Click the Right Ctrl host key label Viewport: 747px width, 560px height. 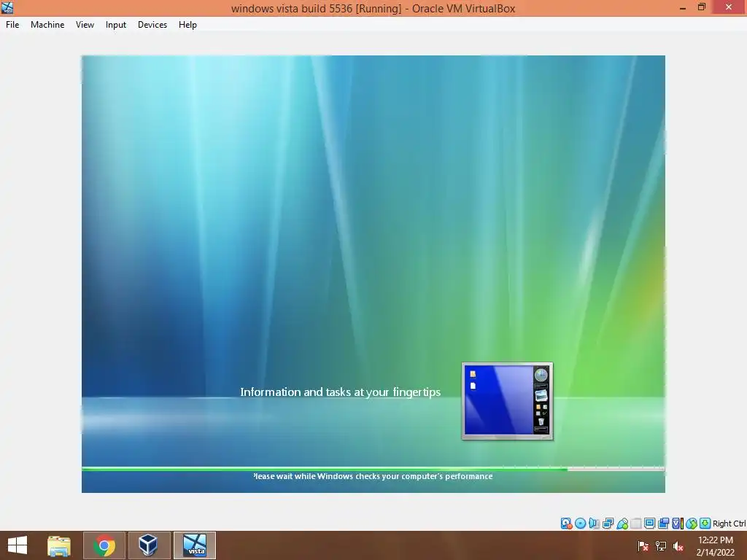pyautogui.click(x=729, y=524)
